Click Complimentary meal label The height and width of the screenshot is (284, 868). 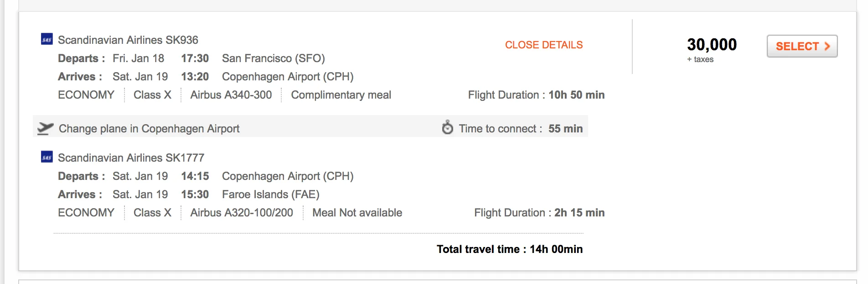coord(341,95)
